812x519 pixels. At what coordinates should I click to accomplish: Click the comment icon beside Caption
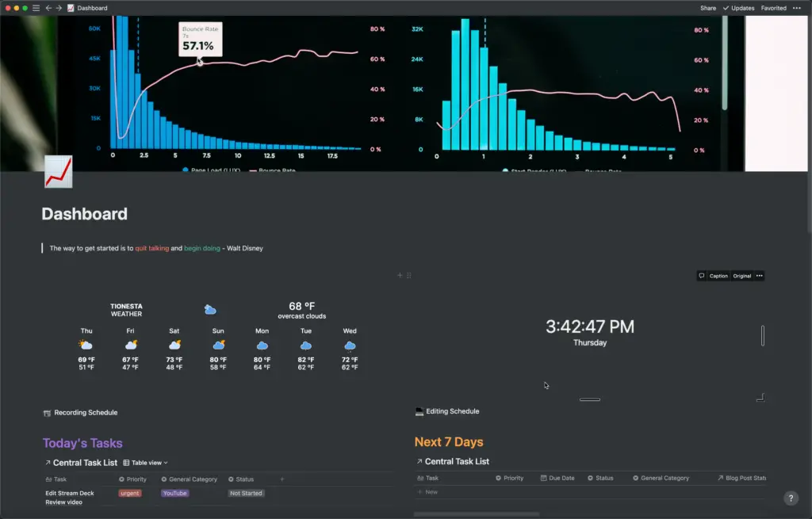pyautogui.click(x=701, y=276)
